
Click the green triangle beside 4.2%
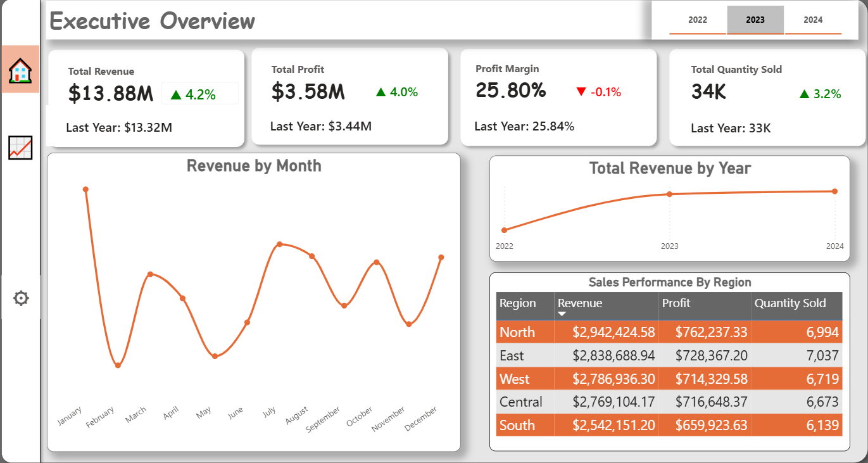pyautogui.click(x=176, y=95)
